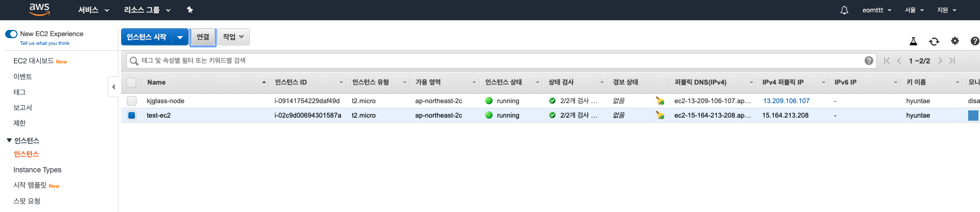This screenshot has height=212, width=980.
Task: Go to previous page of results
Action: tap(899, 61)
